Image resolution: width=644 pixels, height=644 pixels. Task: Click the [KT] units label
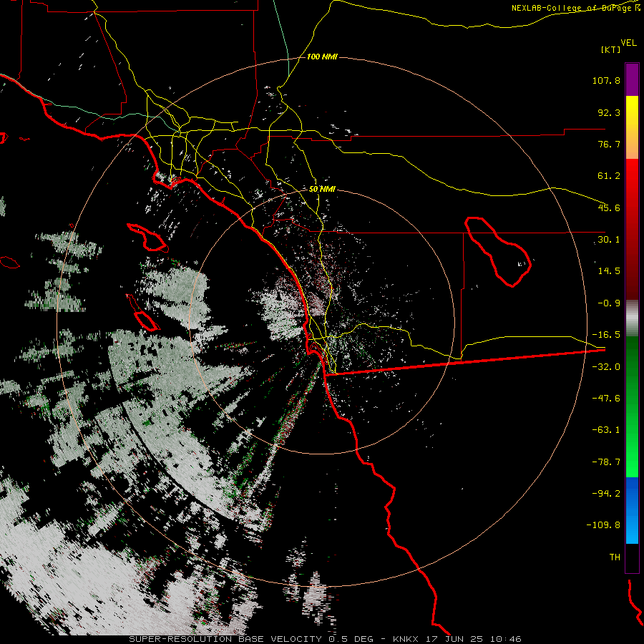[611, 49]
